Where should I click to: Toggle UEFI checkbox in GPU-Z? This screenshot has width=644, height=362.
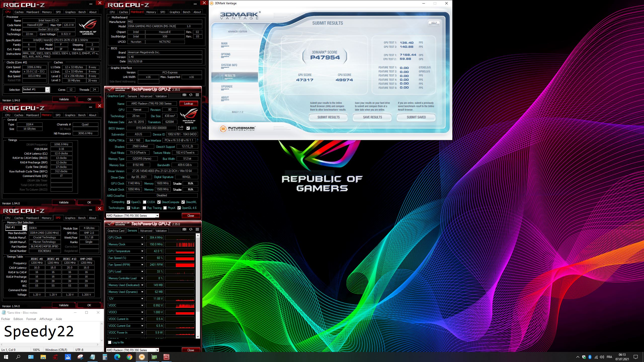click(188, 128)
